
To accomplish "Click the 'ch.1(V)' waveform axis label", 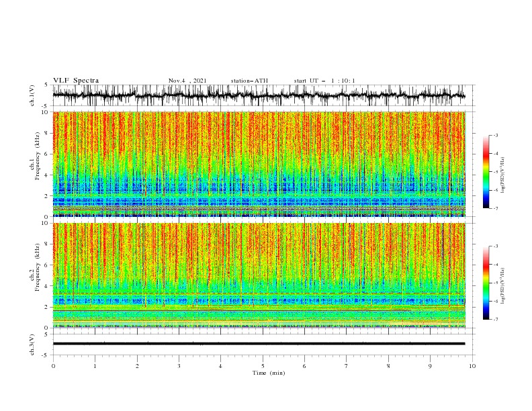I will (32, 95).
